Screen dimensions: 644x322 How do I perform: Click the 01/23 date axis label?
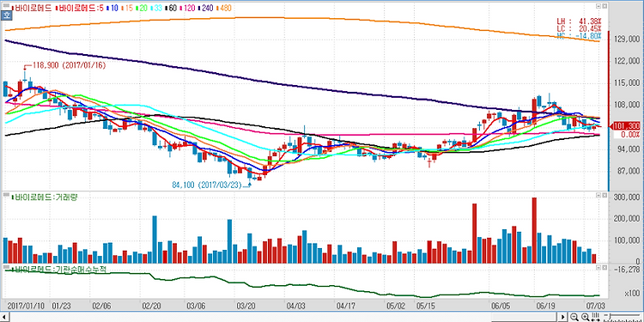[61, 306]
